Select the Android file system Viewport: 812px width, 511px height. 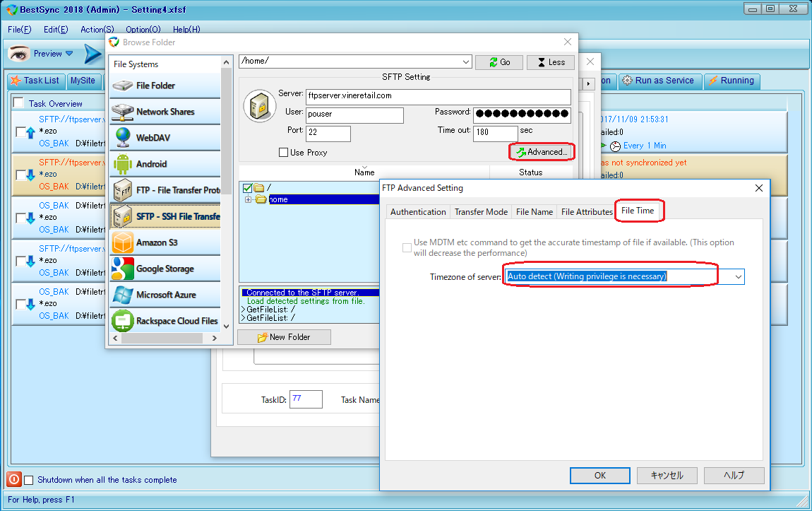165,164
